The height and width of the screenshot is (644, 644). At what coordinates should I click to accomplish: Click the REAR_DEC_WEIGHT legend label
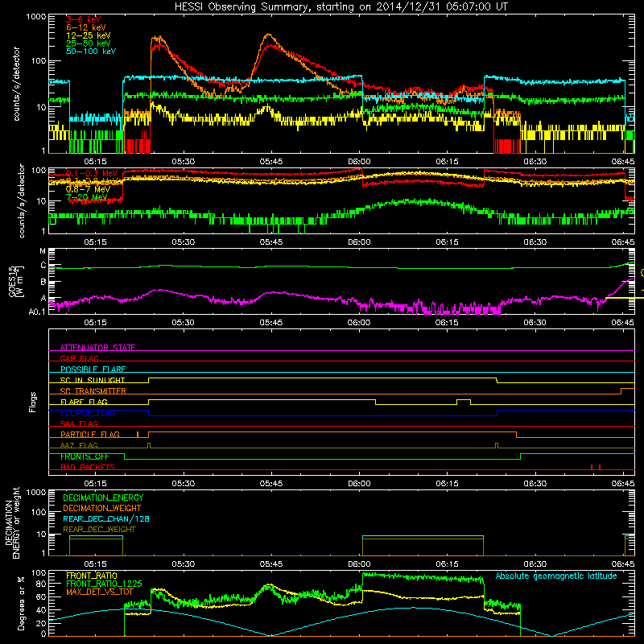pos(99,530)
